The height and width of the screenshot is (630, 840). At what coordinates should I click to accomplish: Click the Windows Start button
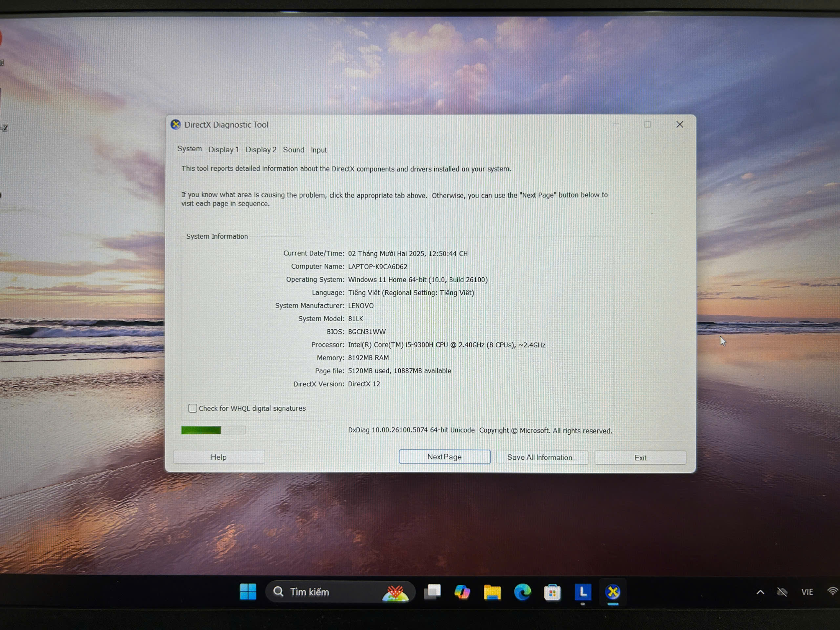coord(248,591)
